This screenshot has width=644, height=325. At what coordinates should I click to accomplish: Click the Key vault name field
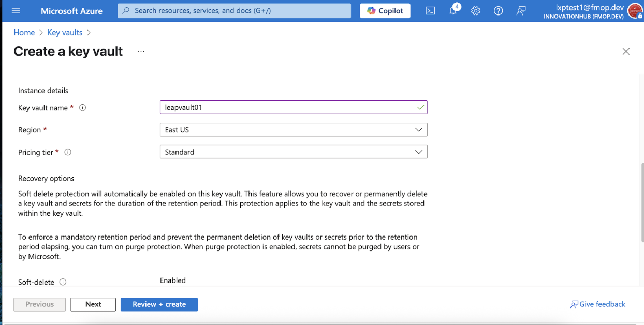pyautogui.click(x=294, y=108)
